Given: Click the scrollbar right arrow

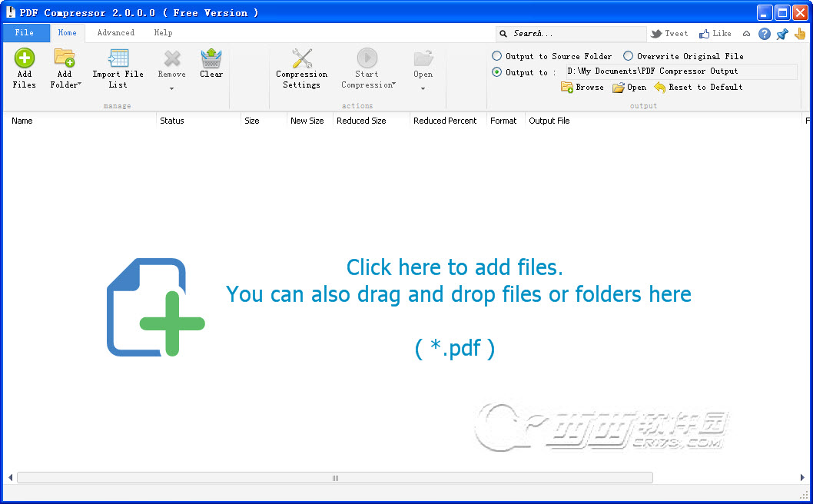Looking at the screenshot, I should [x=802, y=478].
